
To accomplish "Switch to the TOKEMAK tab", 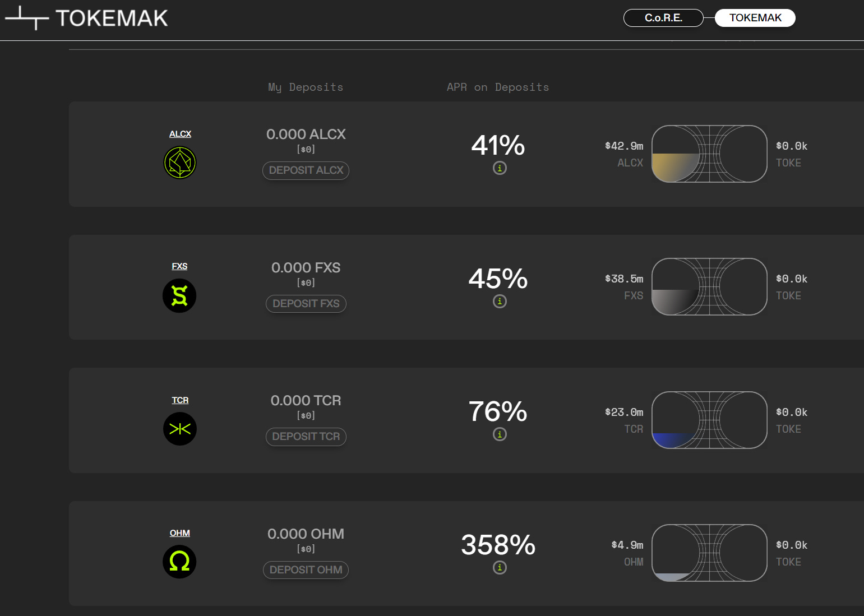I will coord(755,17).
